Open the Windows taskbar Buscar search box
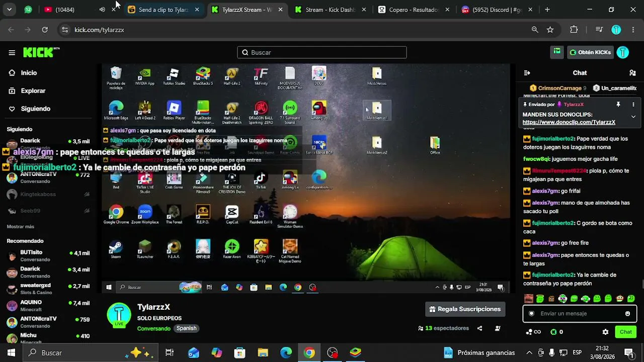This screenshot has height=362, width=644. (91, 353)
